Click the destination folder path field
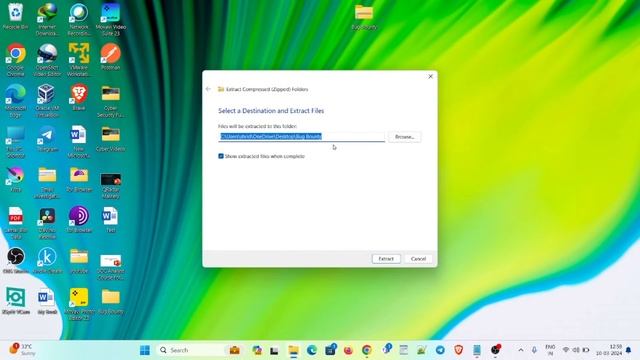 pos(301,136)
